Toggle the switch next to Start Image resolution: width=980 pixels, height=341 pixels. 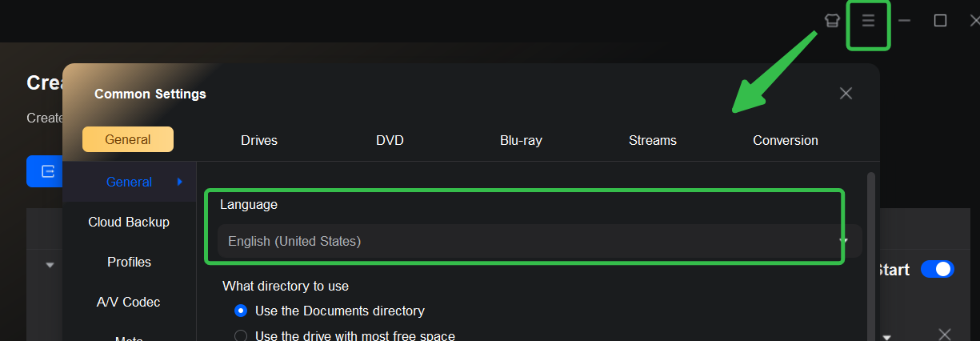pyautogui.click(x=937, y=270)
